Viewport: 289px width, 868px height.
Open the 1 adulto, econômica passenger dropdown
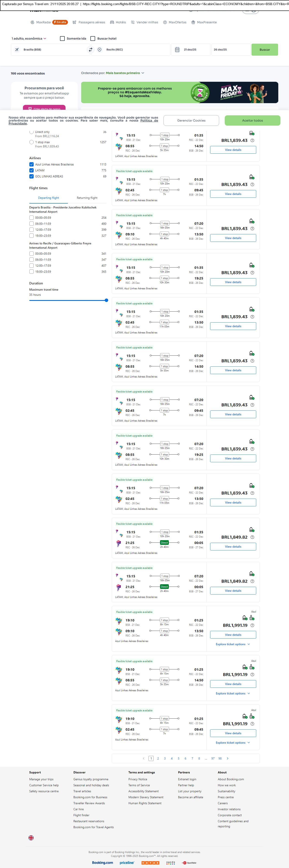[29, 38]
